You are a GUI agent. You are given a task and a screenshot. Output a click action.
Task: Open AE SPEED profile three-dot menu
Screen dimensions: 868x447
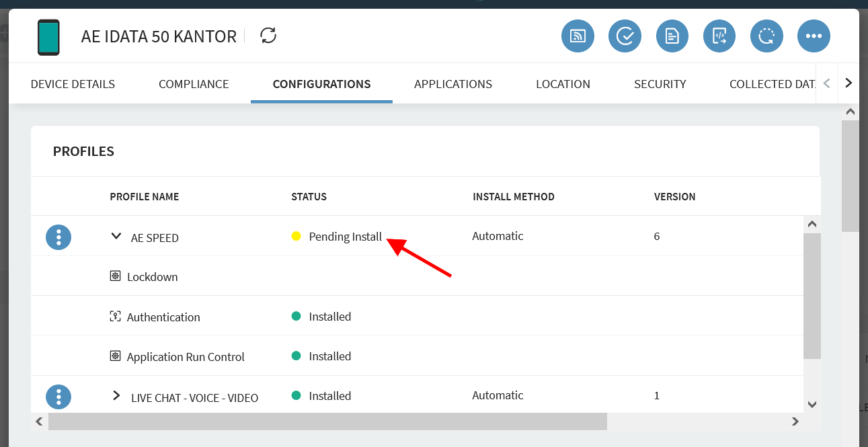pyautogui.click(x=58, y=237)
